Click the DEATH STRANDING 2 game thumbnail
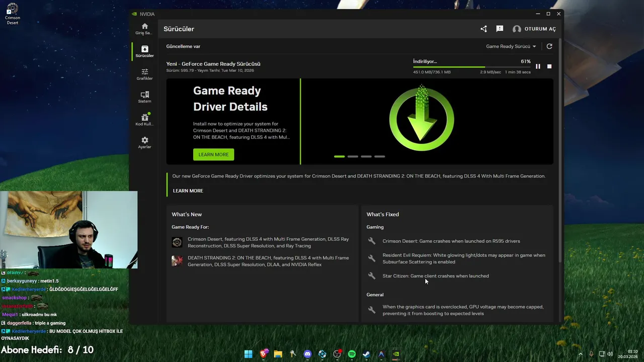This screenshot has width=644, height=362. (x=177, y=261)
